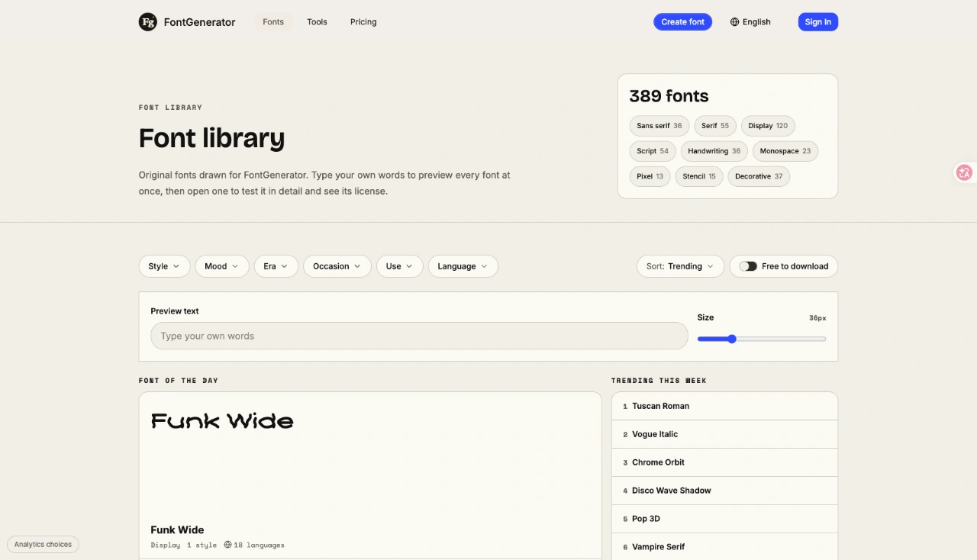Click the English language label
The width and height of the screenshot is (977, 560).
[756, 22]
